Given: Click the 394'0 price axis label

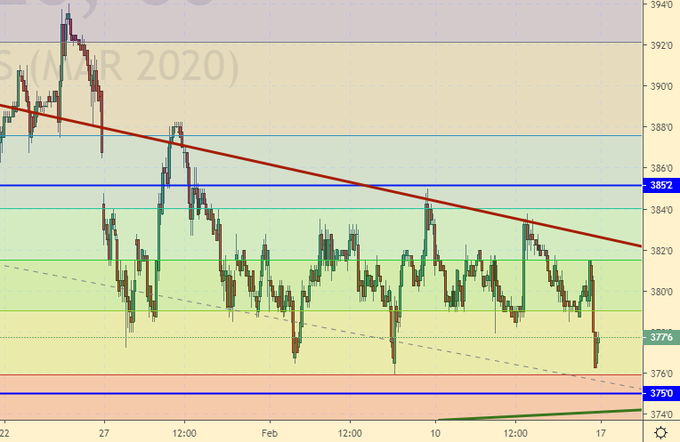Looking at the screenshot, I should (661, 5).
